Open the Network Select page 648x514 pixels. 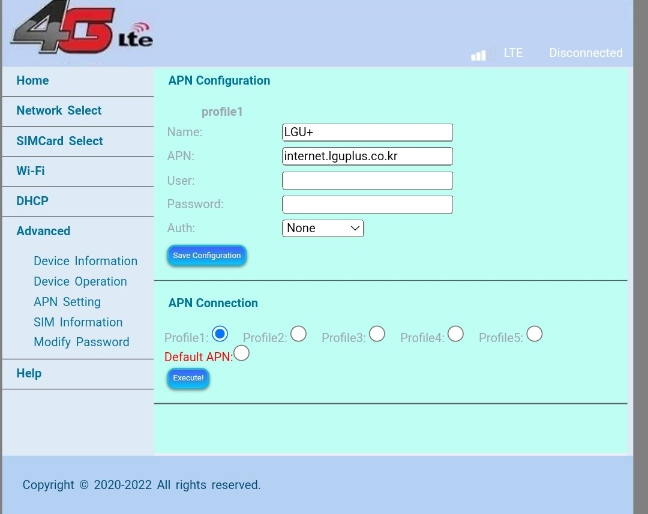[x=59, y=111]
